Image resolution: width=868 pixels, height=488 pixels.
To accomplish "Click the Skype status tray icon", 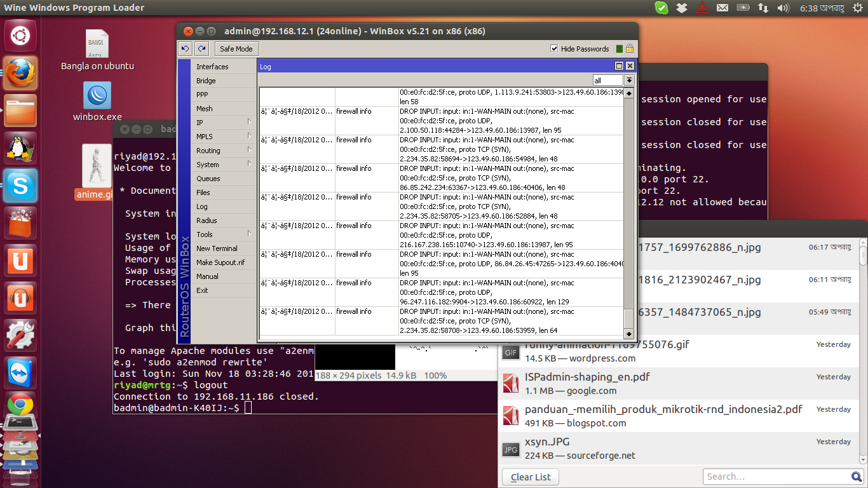I will pyautogui.click(x=661, y=8).
